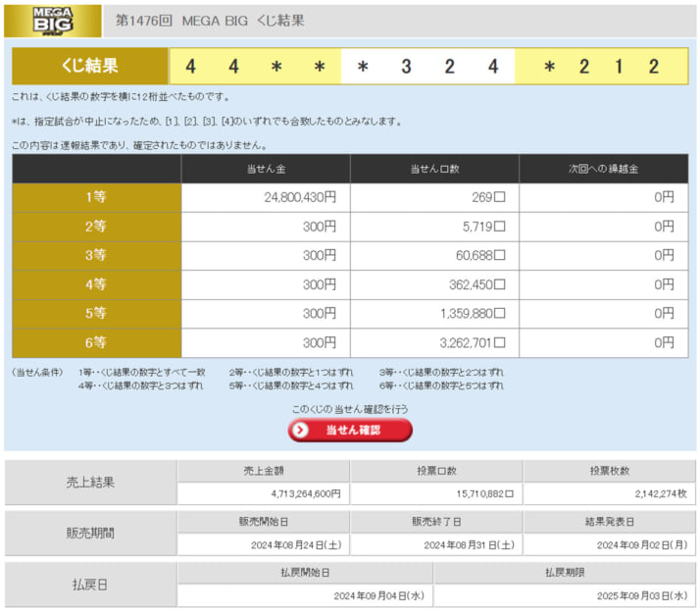The width and height of the screenshot is (700, 614).
Task: Click the ticket count 2,142,274枚
Action: 661,494
